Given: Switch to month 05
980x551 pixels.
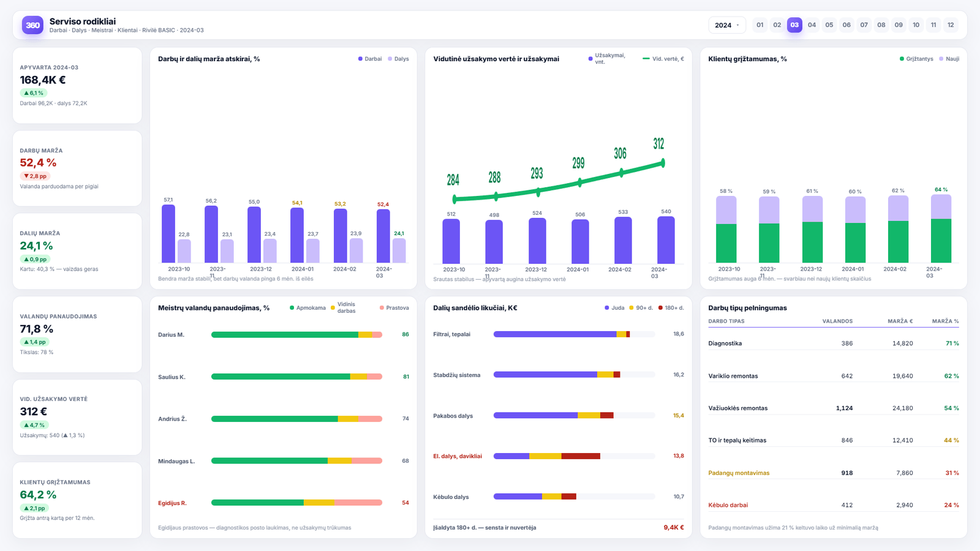Looking at the screenshot, I should tap(829, 25).
